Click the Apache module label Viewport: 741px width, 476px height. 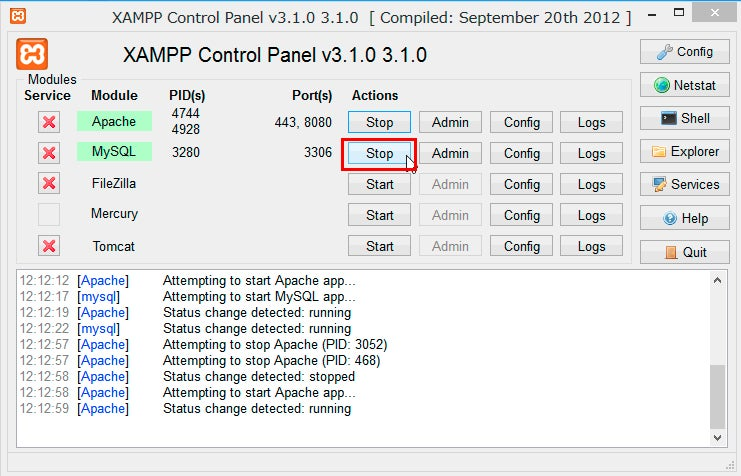[x=114, y=121]
